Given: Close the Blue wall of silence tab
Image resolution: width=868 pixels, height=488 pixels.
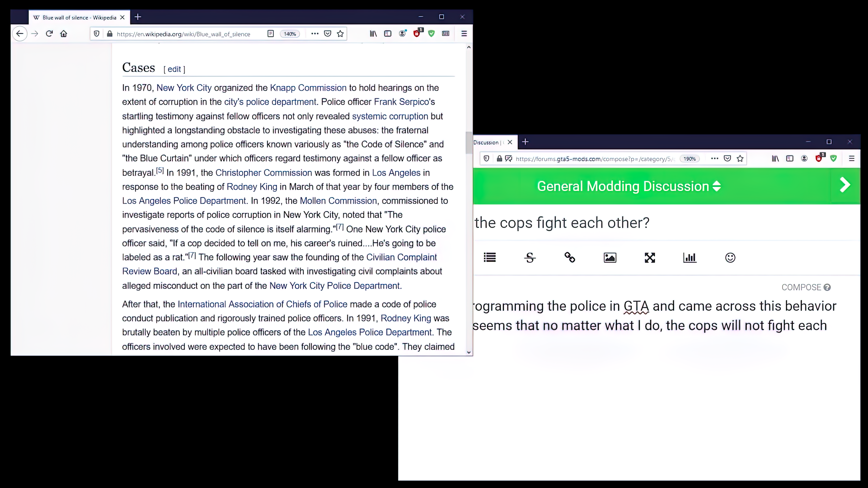Looking at the screenshot, I should point(122,17).
